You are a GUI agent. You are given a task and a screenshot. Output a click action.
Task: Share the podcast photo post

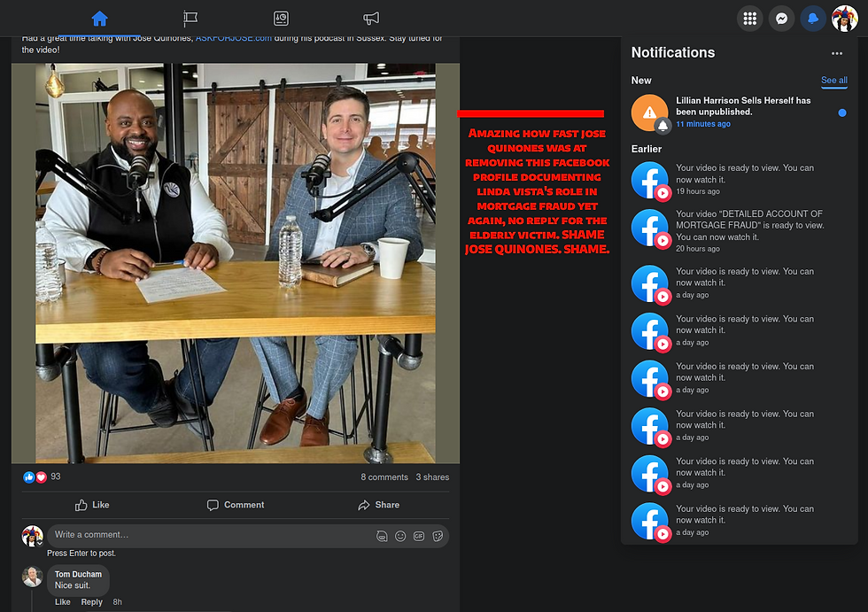pyautogui.click(x=378, y=505)
